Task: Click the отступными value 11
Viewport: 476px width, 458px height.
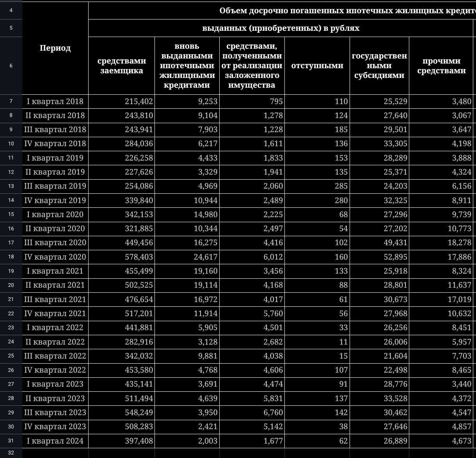Action: click(317, 342)
